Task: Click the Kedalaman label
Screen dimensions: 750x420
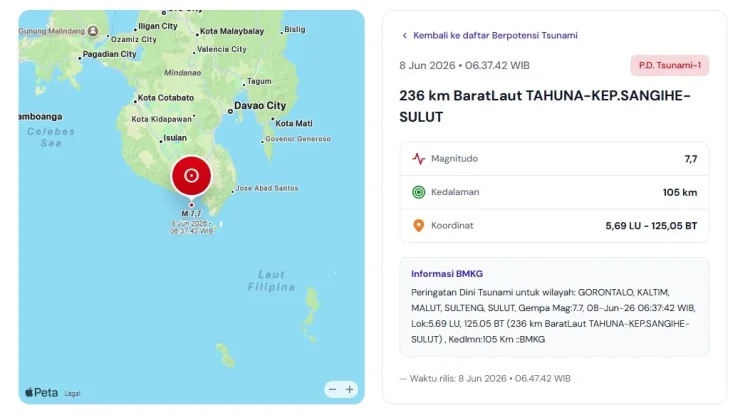Action: click(x=455, y=192)
